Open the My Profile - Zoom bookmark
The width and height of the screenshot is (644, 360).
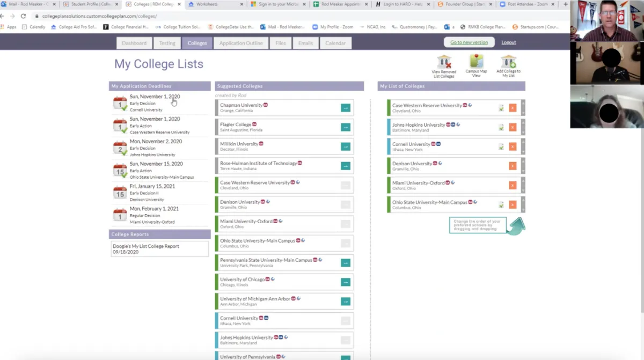(334, 27)
